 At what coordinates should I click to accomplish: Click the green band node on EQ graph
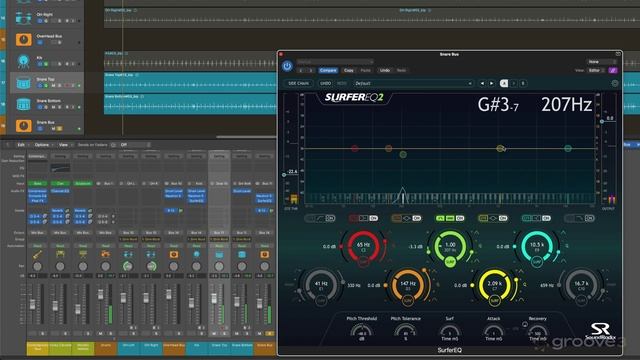403,154
